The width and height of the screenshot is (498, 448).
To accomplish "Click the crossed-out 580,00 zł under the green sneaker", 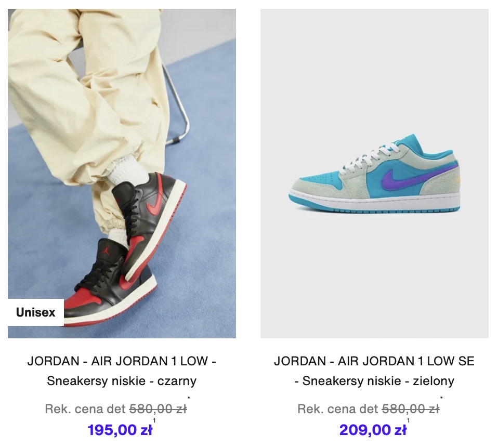I will (411, 409).
